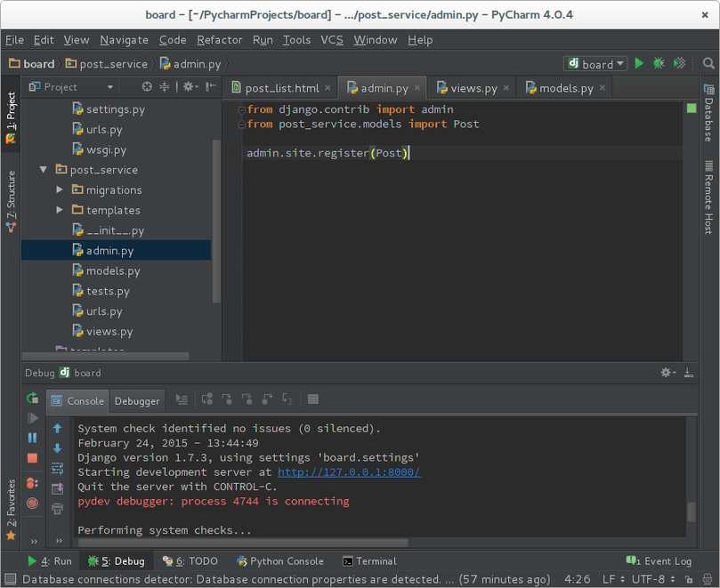
Task: Collapse the post_service folder
Action: (x=43, y=169)
